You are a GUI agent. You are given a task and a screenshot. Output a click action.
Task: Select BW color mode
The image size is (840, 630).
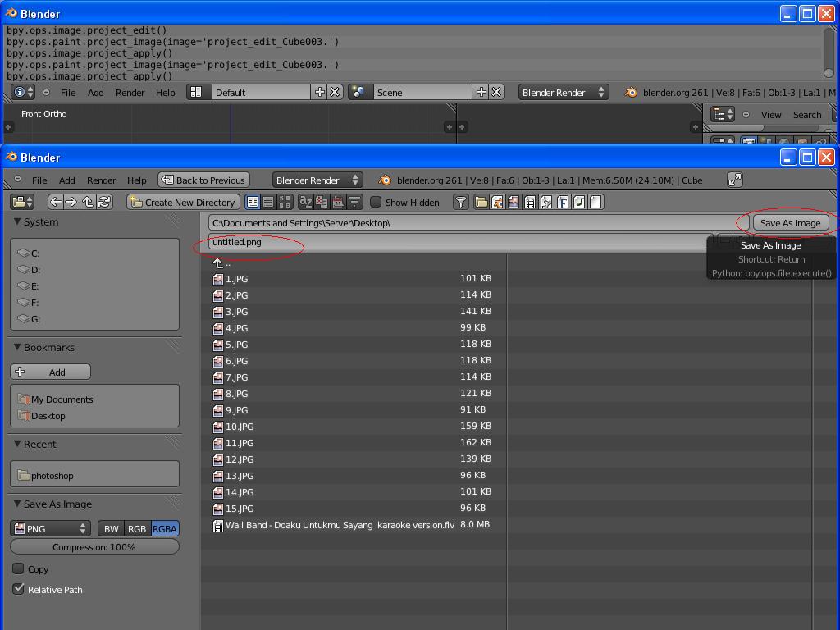pyautogui.click(x=112, y=529)
